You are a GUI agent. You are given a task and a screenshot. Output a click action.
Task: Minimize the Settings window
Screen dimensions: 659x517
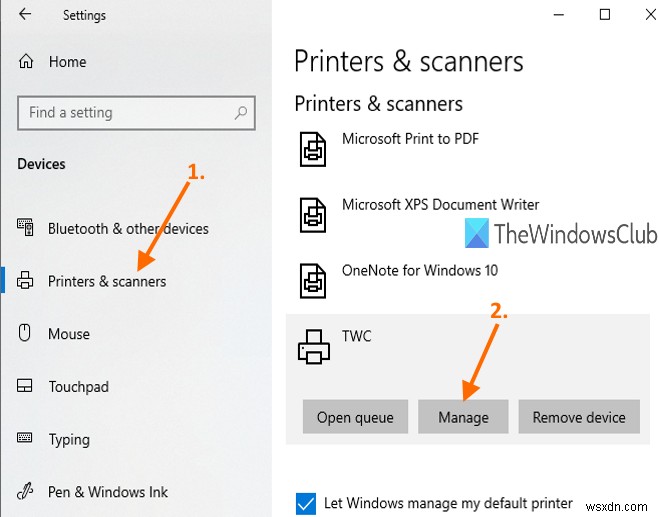coord(559,15)
